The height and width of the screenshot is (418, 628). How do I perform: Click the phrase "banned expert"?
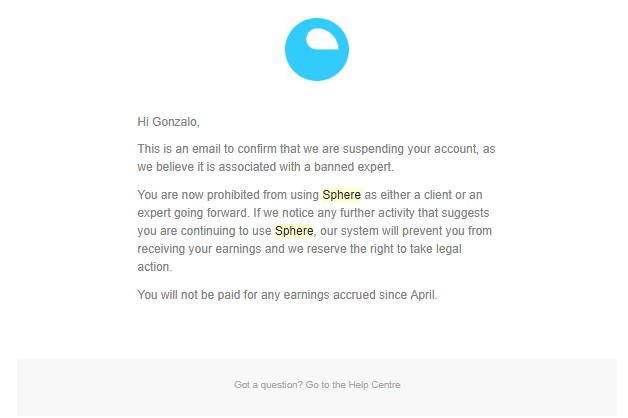(353, 167)
